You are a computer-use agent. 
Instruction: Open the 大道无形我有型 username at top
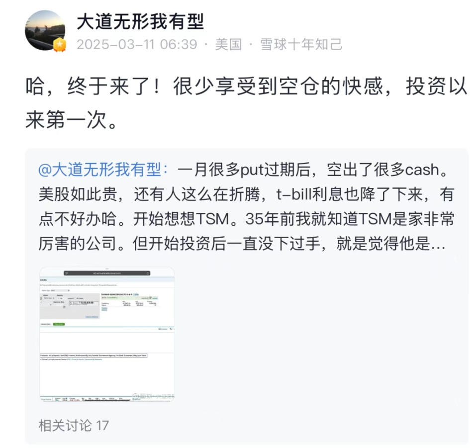pos(140,22)
